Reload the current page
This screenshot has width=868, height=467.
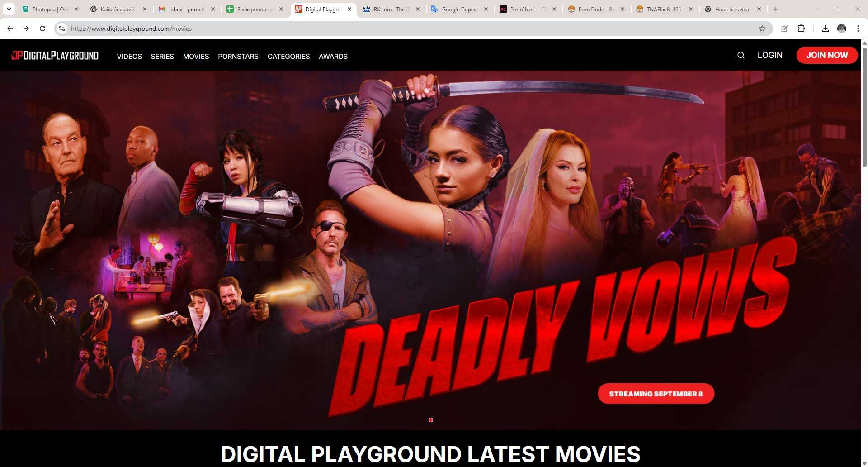point(42,28)
